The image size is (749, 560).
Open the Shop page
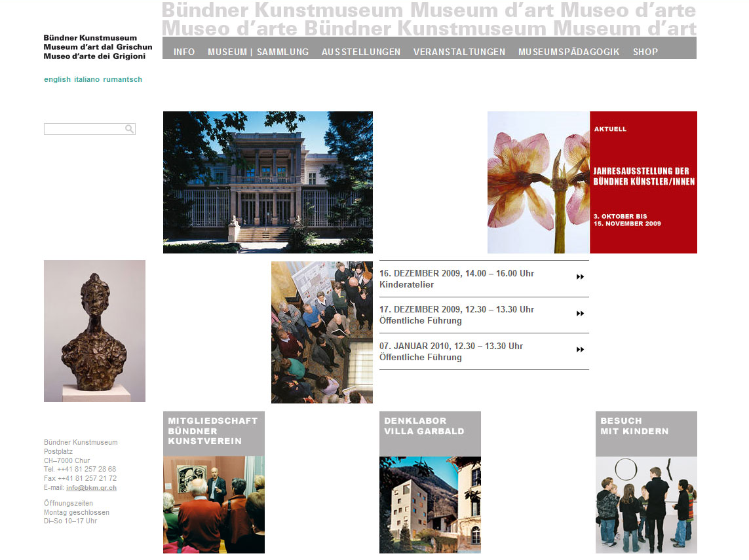pyautogui.click(x=645, y=52)
